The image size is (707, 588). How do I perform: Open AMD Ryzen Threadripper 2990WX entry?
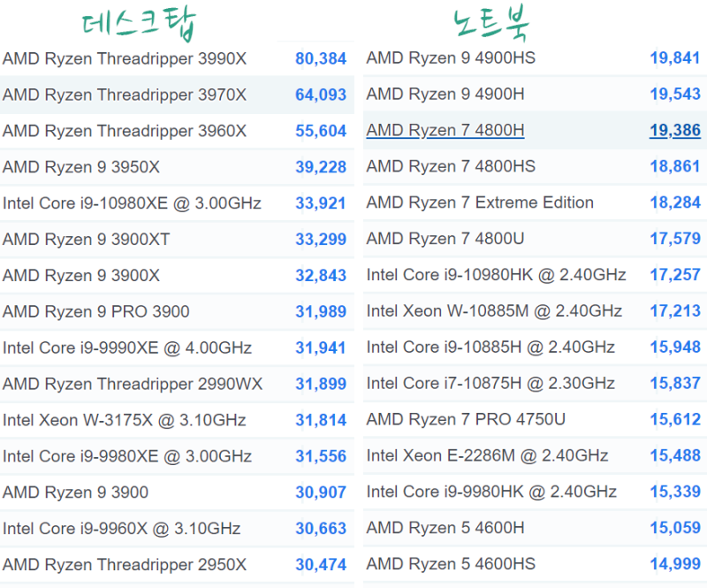133,384
